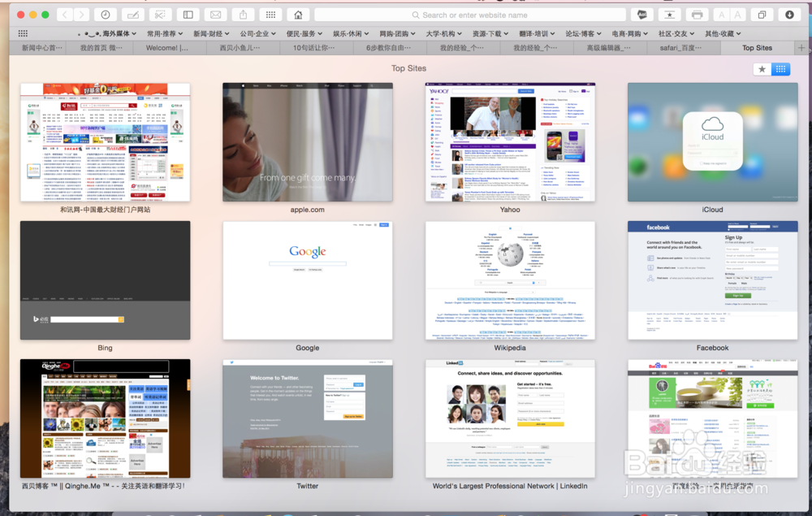Go to the Home page icon
The width and height of the screenshot is (812, 516).
tap(298, 15)
